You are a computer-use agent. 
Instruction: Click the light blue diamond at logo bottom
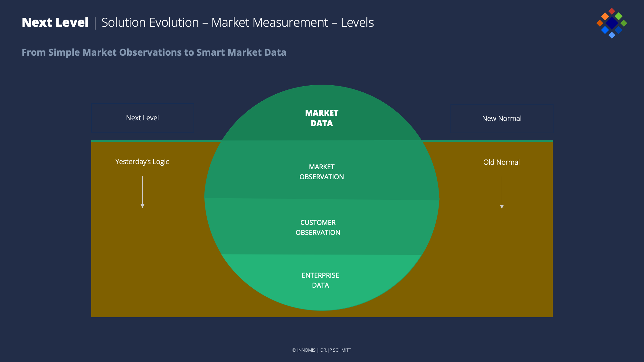pos(612,35)
